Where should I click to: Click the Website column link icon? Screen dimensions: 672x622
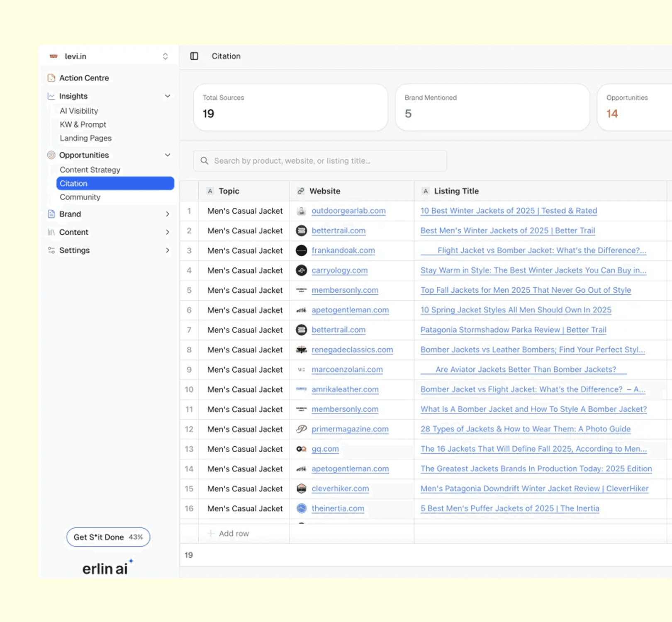click(301, 191)
